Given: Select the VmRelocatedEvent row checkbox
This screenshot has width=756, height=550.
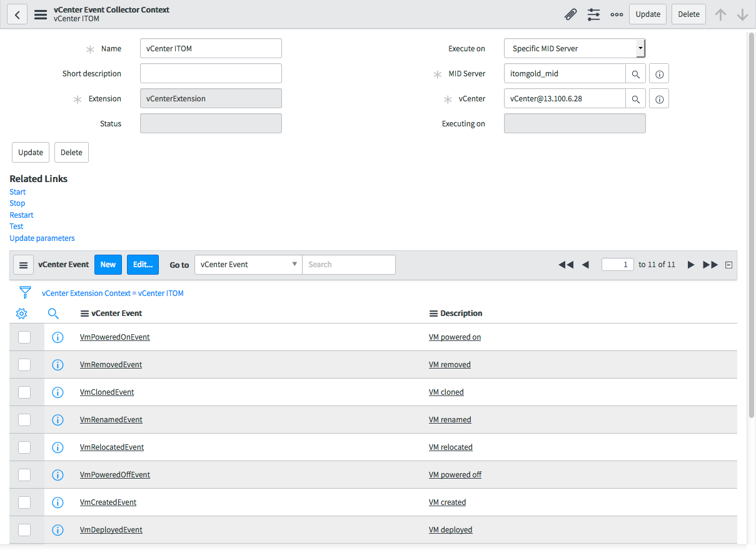Looking at the screenshot, I should click(x=24, y=447).
